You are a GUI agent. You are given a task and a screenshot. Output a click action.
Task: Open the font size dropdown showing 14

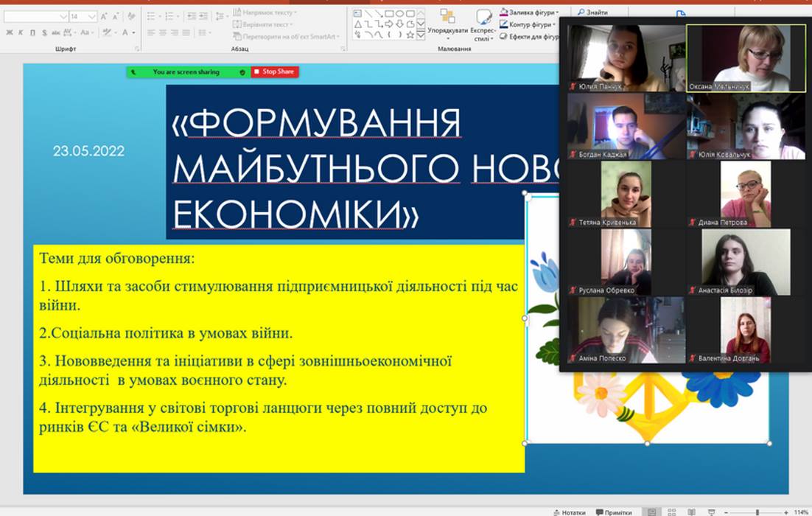pyautogui.click(x=92, y=15)
